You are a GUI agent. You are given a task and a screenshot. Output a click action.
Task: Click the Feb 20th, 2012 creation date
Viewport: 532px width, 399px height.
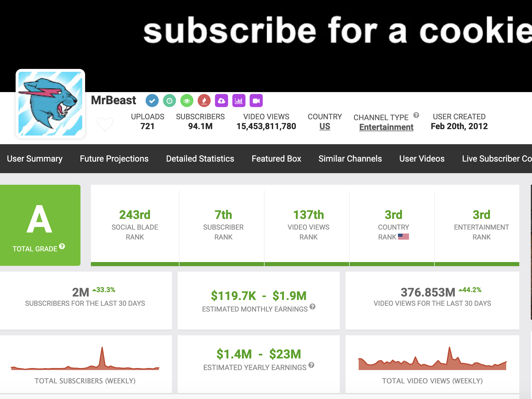click(459, 126)
